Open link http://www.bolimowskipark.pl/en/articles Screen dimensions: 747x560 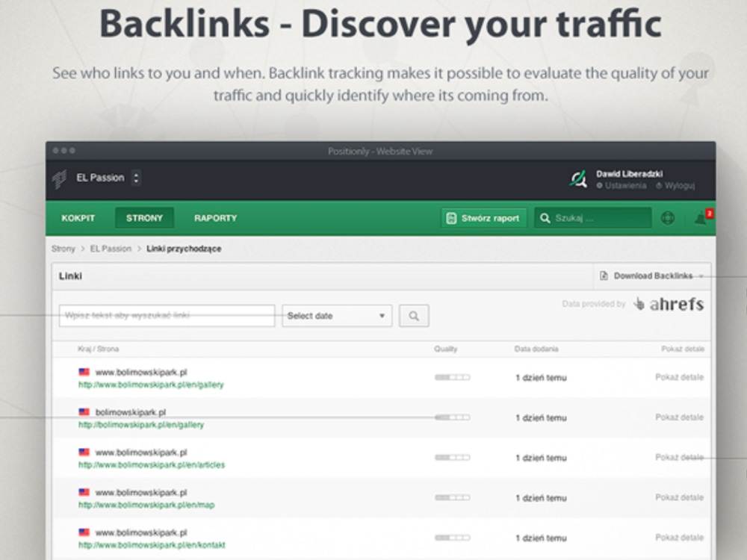pyautogui.click(x=152, y=464)
